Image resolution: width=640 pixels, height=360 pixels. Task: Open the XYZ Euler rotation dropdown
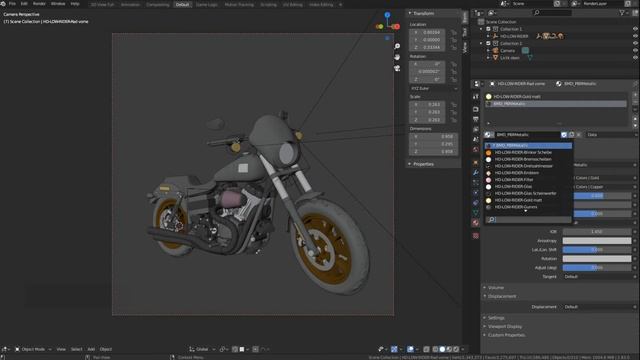click(433, 89)
